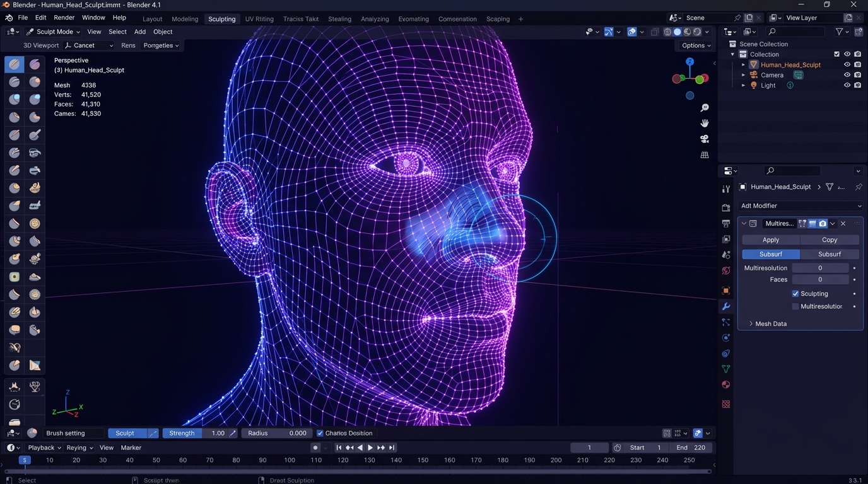
Task: Uncheck the Sculpting checkbox
Action: pyautogui.click(x=795, y=294)
